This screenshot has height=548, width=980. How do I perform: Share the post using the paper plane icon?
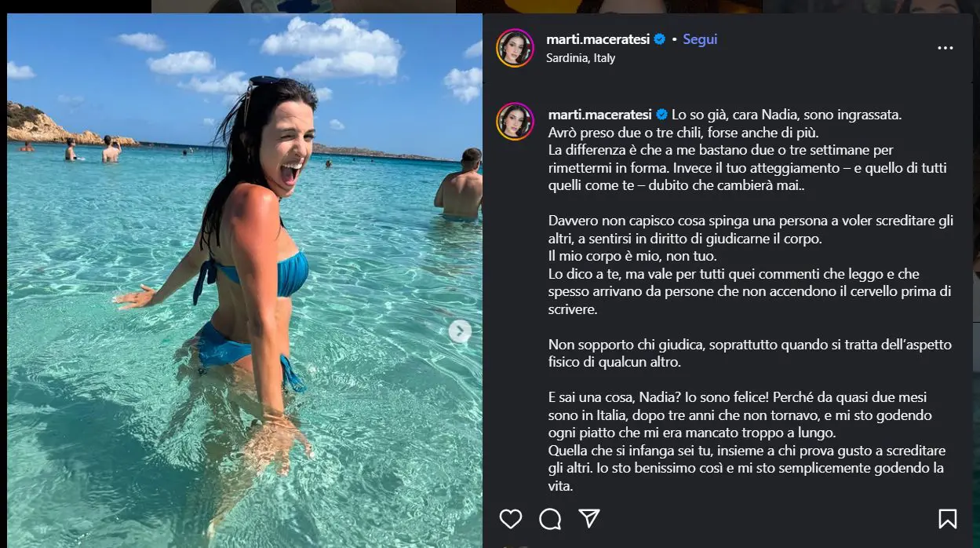click(589, 518)
